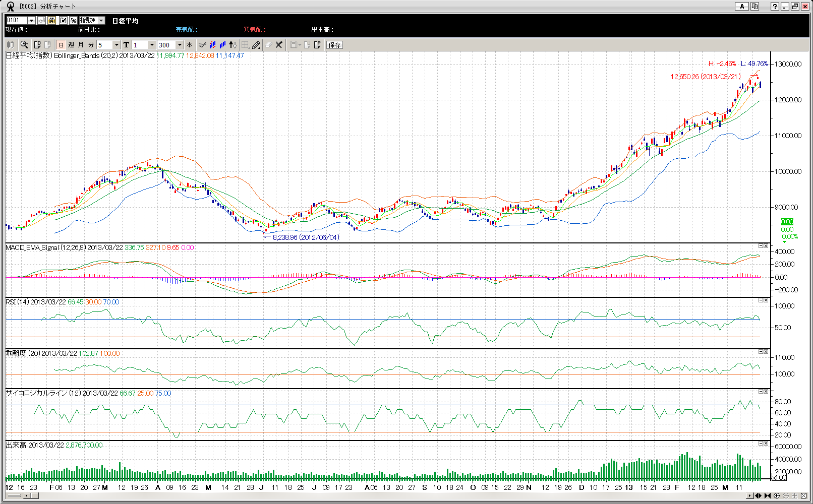813x504 pixels.
Task: Switch to weekly chart (週) period
Action: point(71,45)
